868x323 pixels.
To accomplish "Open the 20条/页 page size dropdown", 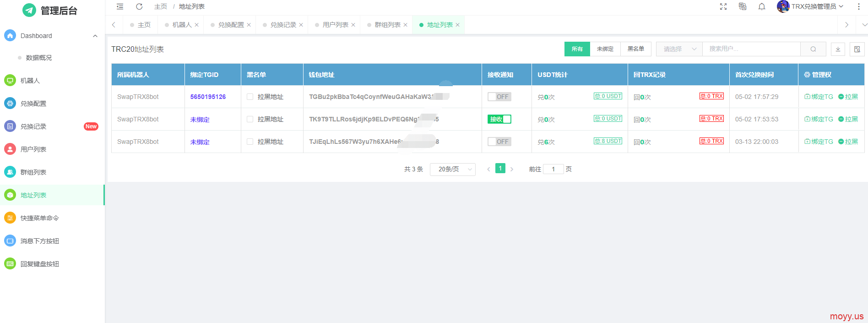I will point(453,169).
